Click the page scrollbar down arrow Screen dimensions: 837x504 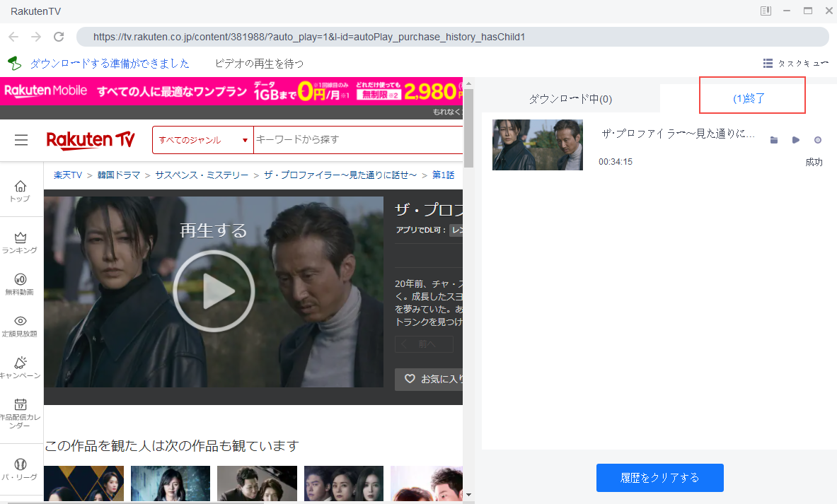468,495
